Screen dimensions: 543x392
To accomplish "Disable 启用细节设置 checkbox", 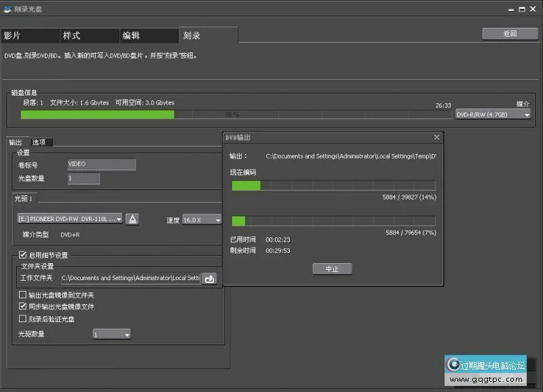I will 23,255.
